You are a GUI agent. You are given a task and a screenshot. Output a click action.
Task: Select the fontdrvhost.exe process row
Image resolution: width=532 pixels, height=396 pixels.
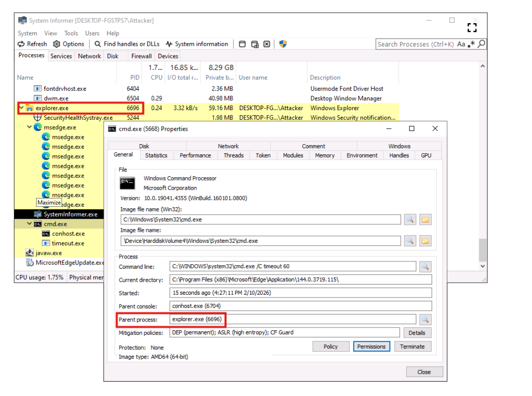(207, 88)
